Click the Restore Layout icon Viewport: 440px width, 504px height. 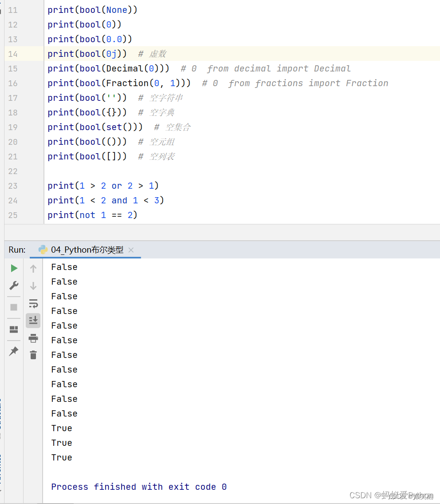14,329
